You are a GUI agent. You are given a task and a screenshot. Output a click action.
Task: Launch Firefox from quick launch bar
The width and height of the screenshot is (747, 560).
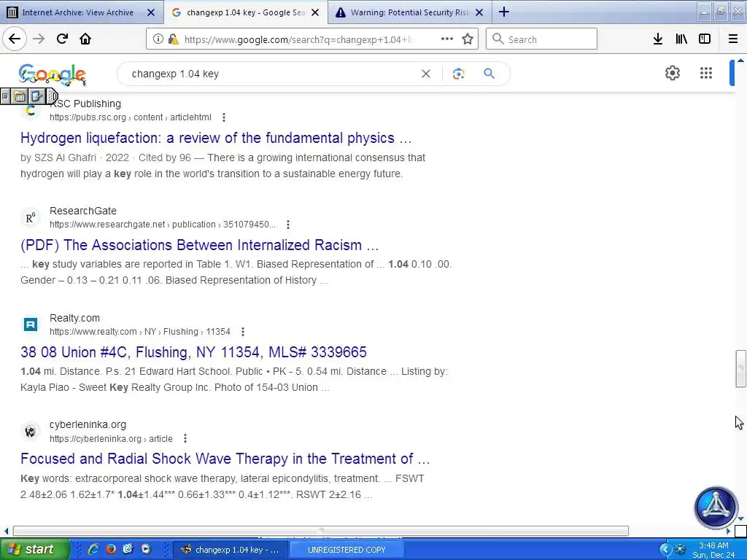click(x=111, y=550)
